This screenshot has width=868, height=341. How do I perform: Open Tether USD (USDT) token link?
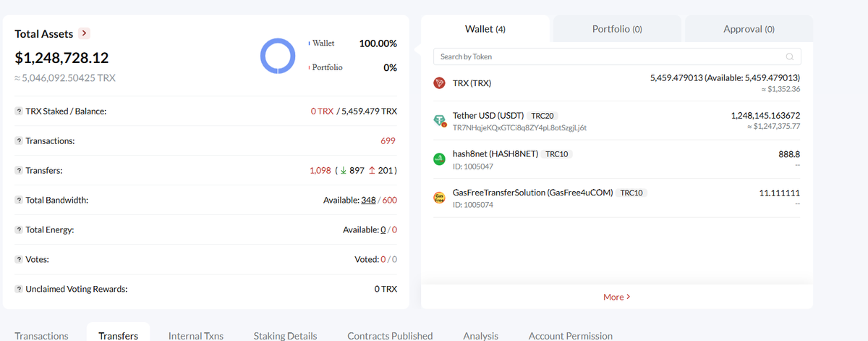coord(488,115)
